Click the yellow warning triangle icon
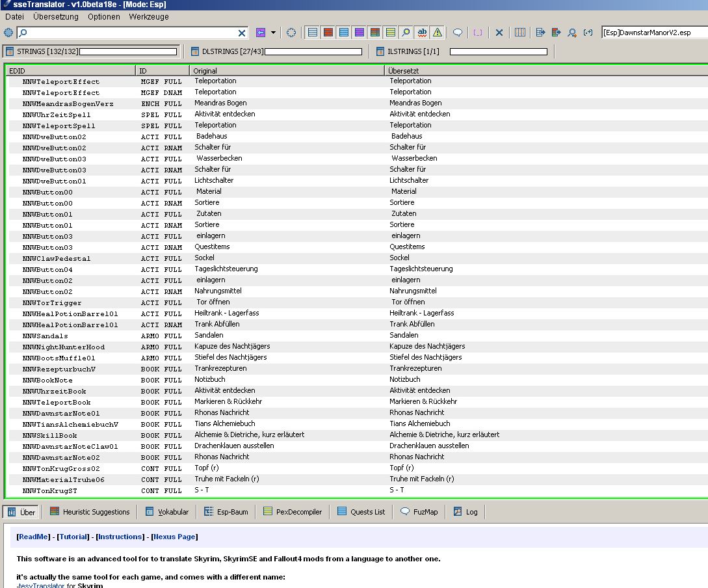The width and height of the screenshot is (708, 588). tap(437, 33)
